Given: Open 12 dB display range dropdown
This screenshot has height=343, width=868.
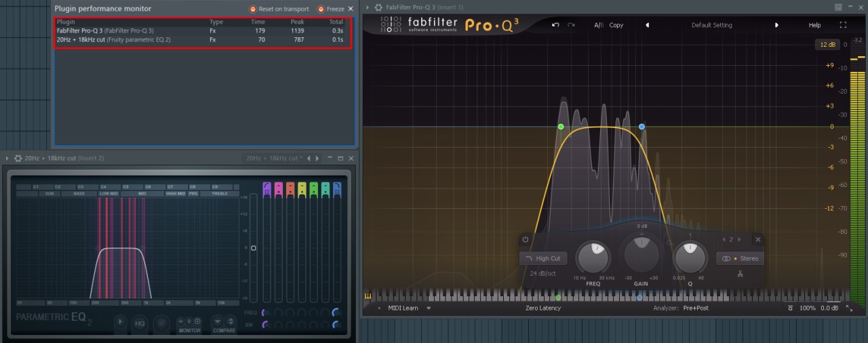Looking at the screenshot, I should [827, 45].
